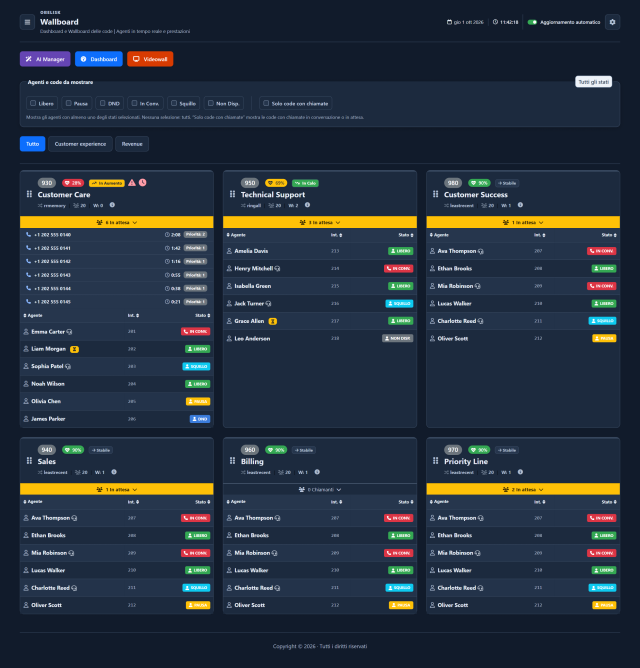Viewport: 640px width, 668px height.
Task: Expand Customer Success 1 in attesa bar
Action: click(x=523, y=222)
